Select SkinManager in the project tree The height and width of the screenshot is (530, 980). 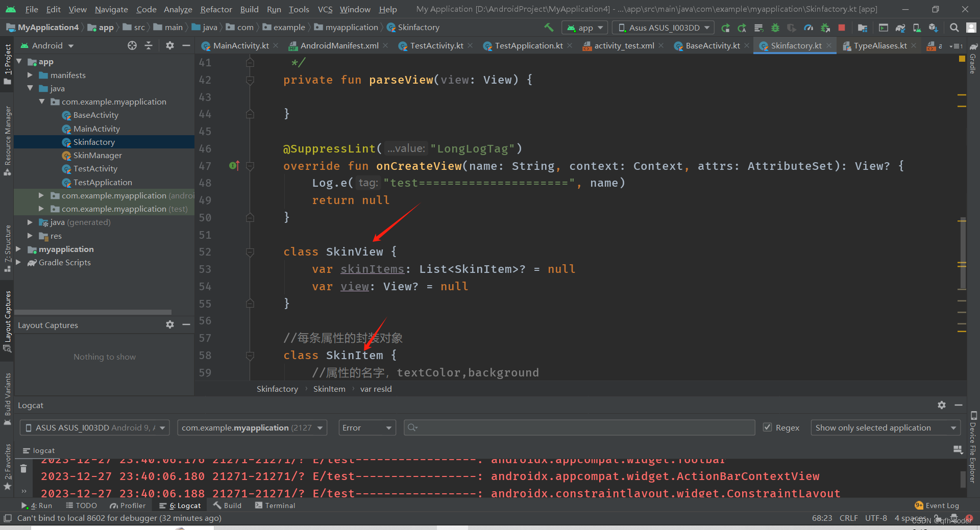click(x=97, y=155)
